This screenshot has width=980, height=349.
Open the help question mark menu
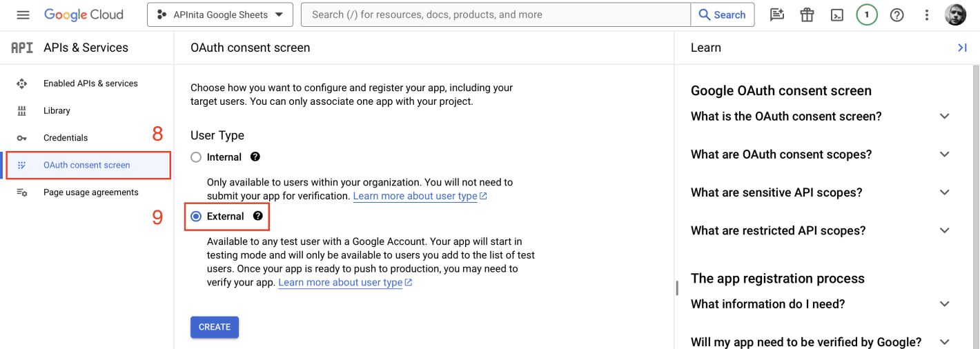point(896,14)
